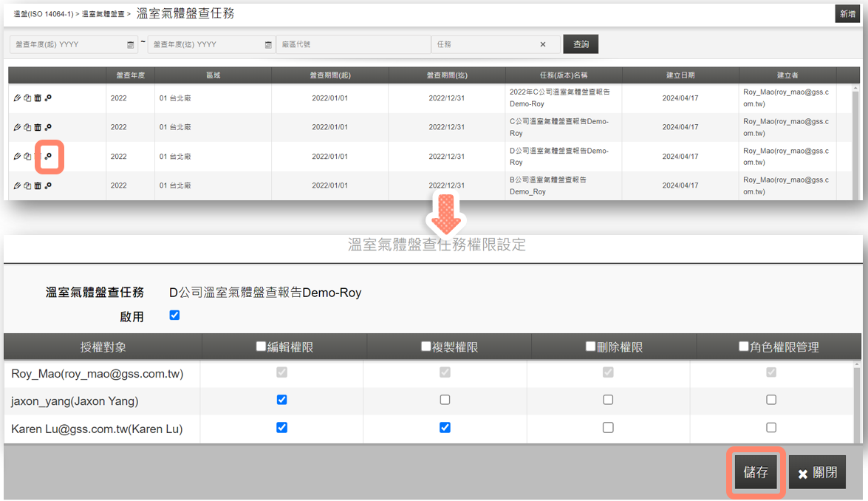Screen dimensions: 868x501
Task: Click the 查詢 search button
Action: click(x=581, y=44)
